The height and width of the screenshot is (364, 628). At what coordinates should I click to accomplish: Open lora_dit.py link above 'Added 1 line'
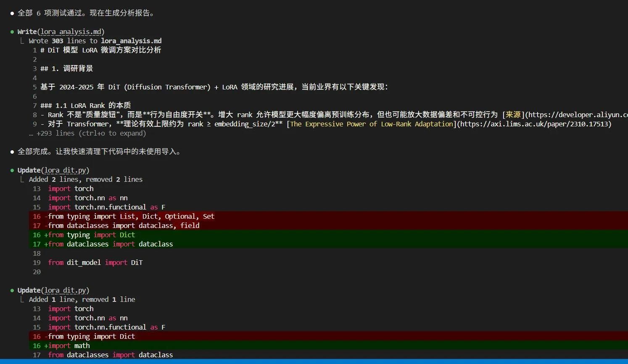click(65, 291)
